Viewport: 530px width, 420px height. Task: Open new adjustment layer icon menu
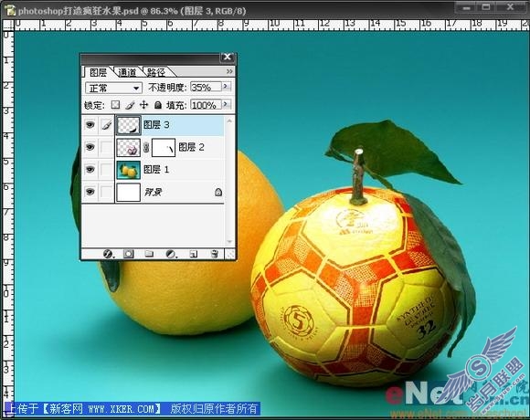171,254
